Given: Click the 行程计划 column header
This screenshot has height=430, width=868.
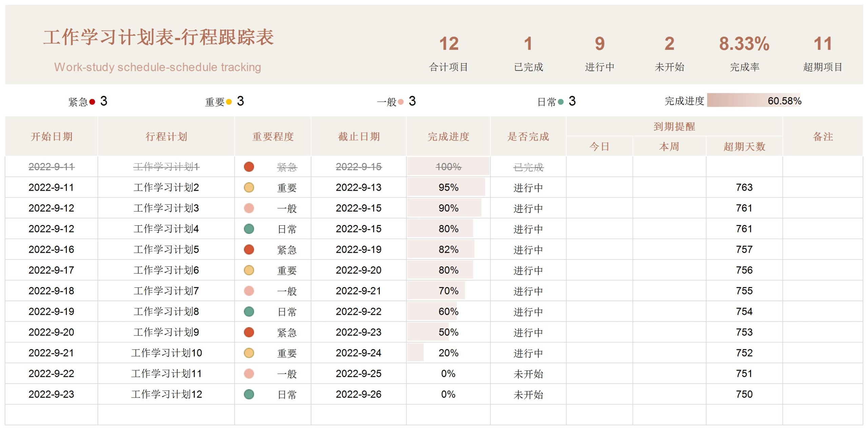Looking at the screenshot, I should click(166, 137).
